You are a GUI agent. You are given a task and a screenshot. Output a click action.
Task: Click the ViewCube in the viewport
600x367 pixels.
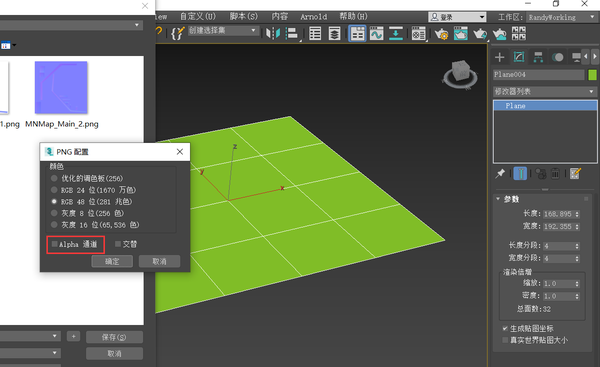point(460,74)
